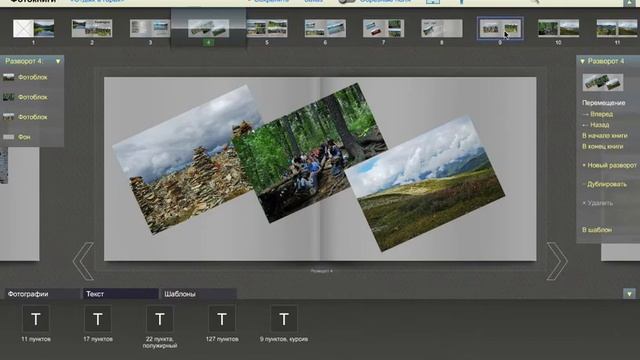Switch to the Фотографии tab

click(42, 294)
